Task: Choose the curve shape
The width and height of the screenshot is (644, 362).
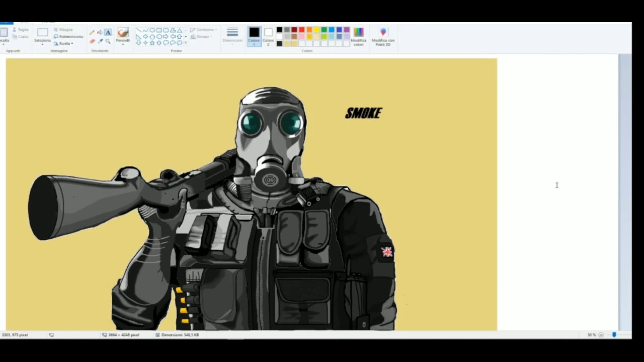Action: [145, 30]
